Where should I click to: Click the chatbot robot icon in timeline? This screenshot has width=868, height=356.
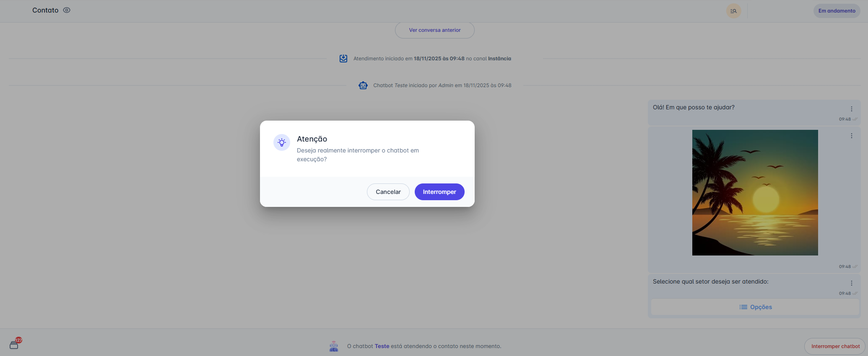click(x=363, y=85)
